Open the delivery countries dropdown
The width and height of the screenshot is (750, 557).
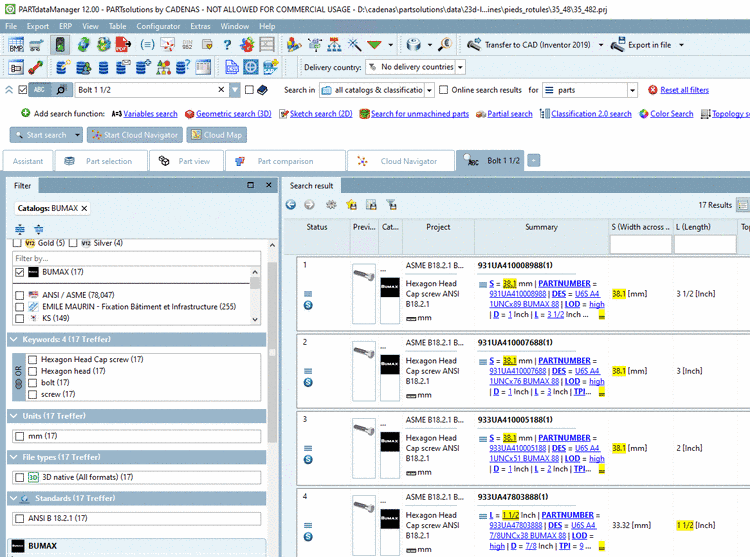[460, 67]
